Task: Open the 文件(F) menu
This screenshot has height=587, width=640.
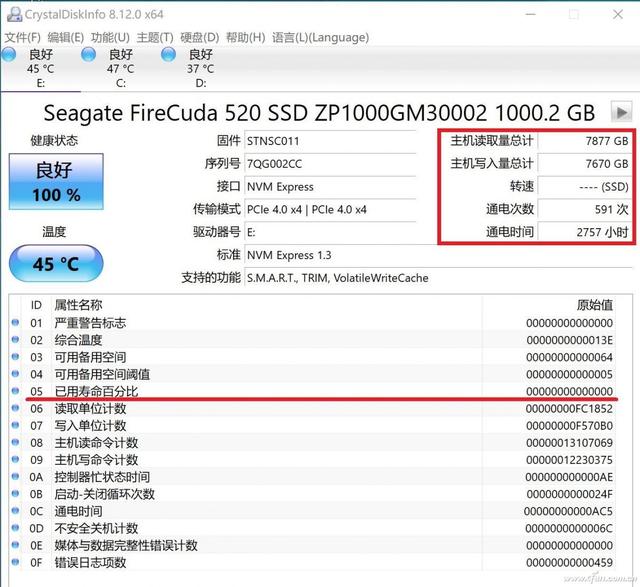Action: coord(22,38)
